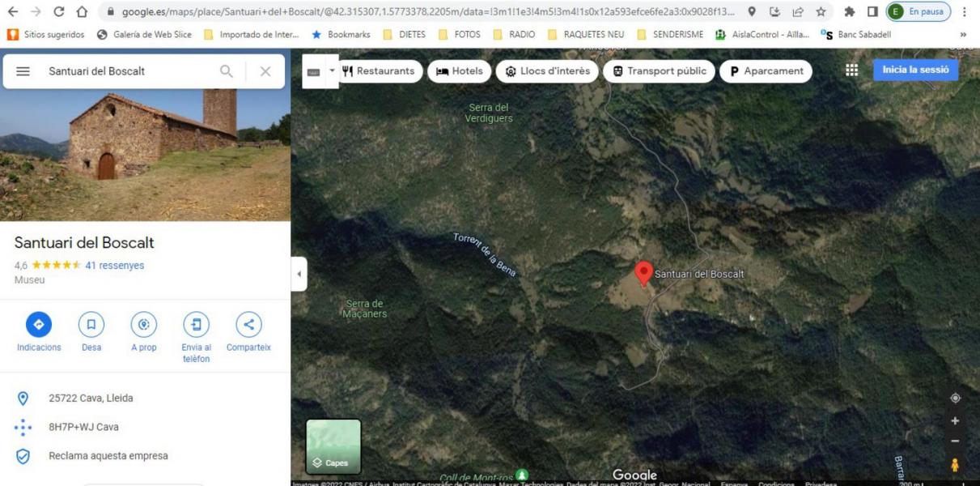Open the A prop nearby search
The image size is (980, 486).
pyautogui.click(x=144, y=325)
